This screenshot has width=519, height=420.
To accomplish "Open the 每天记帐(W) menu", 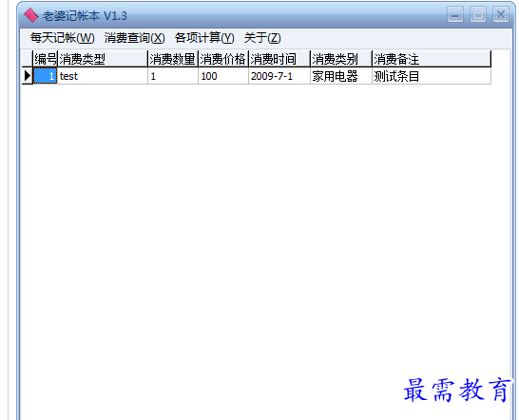I will [x=62, y=38].
